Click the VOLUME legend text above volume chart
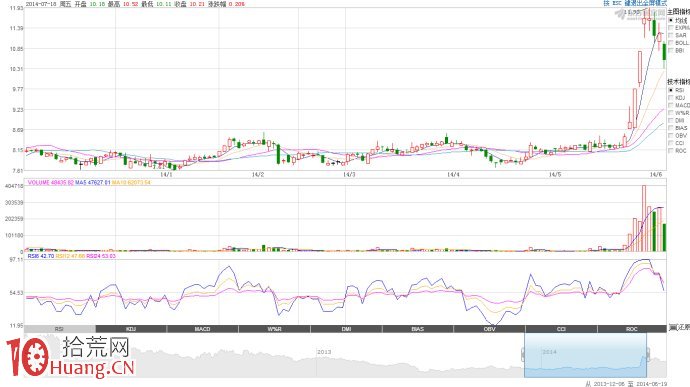The width and height of the screenshot is (690, 387). coord(50,182)
